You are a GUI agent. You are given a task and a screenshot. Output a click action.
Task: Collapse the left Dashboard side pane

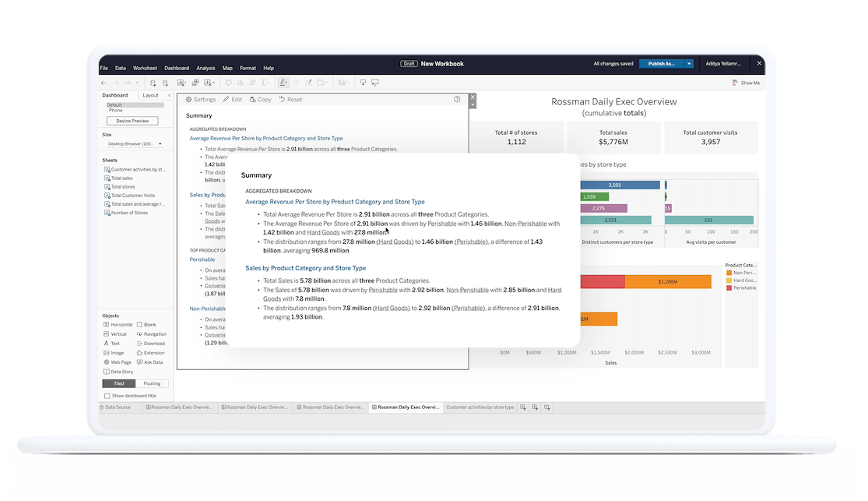[x=170, y=95]
